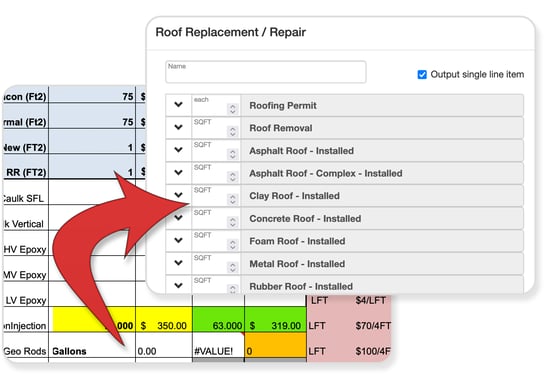Image resolution: width=550 pixels, height=388 pixels.
Task: Select the Foam Roof - Installed item
Action: [x=382, y=241]
